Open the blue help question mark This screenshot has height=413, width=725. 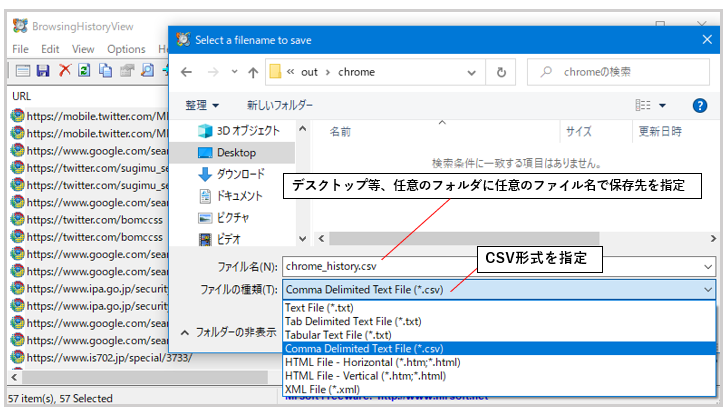[700, 106]
